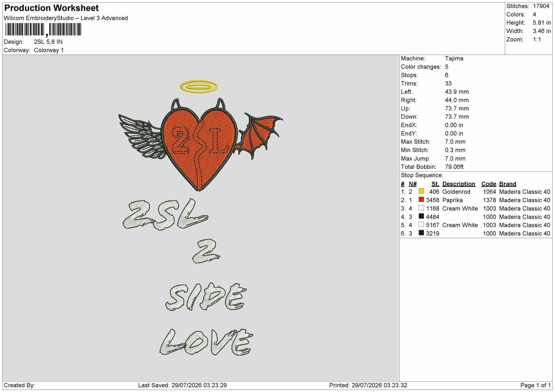Click the 'Created By:' footer label
Screen dimensions: 555x392
19,385
